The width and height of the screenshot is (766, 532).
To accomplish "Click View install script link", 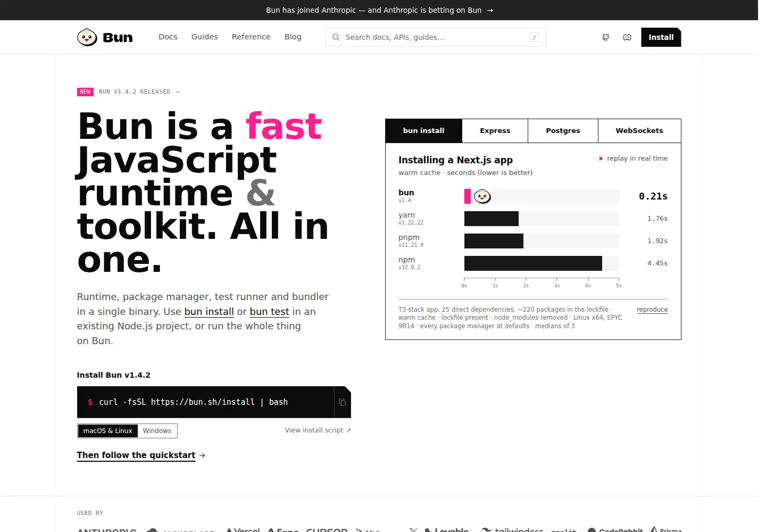I will tap(318, 430).
